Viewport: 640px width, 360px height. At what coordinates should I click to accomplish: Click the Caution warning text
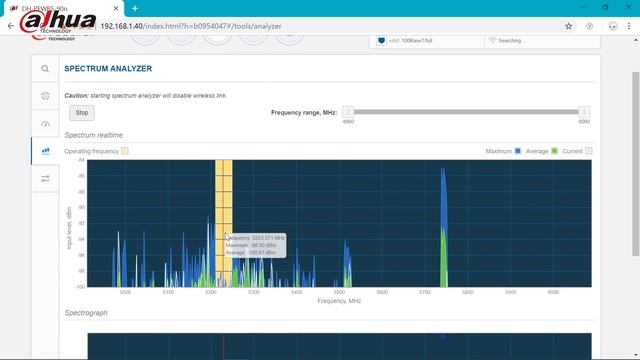tap(146, 96)
